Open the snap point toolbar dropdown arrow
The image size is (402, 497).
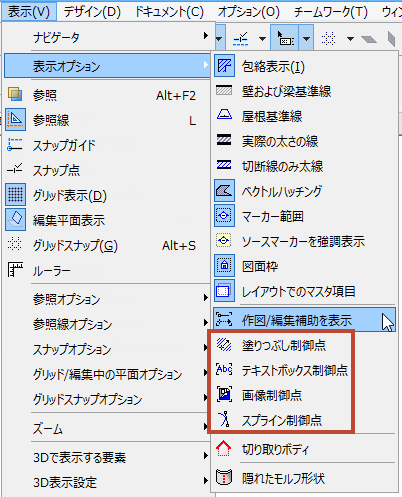263,39
